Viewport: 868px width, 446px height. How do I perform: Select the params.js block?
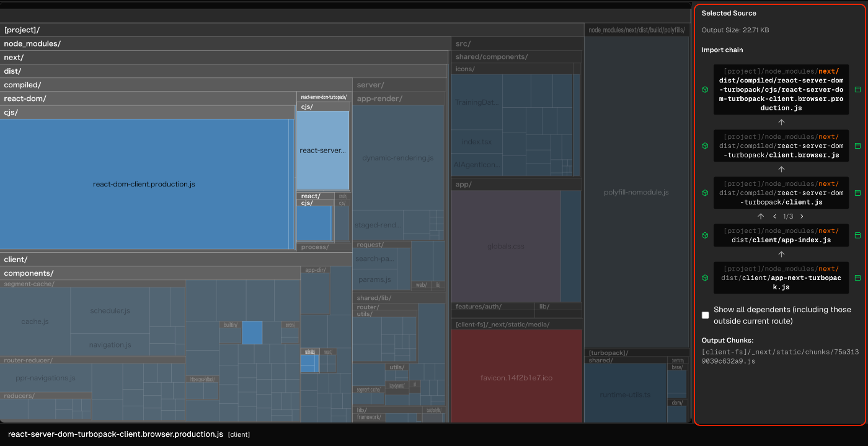375,279
